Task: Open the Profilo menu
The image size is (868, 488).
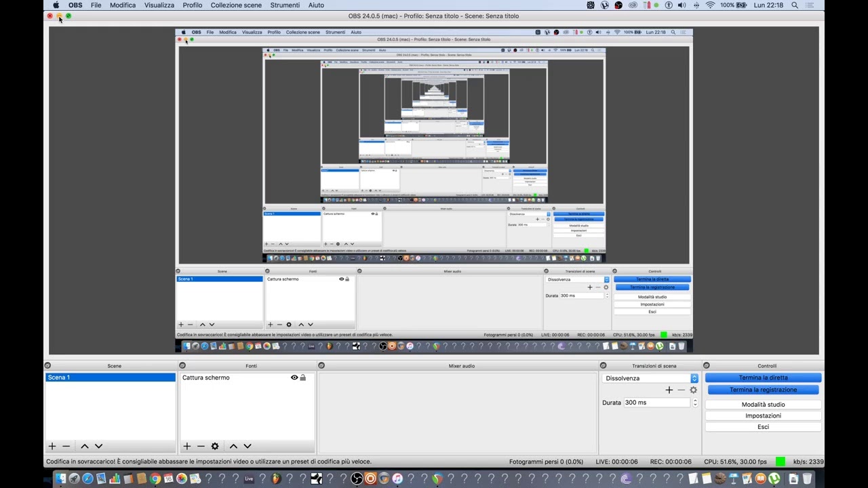Action: (x=192, y=5)
